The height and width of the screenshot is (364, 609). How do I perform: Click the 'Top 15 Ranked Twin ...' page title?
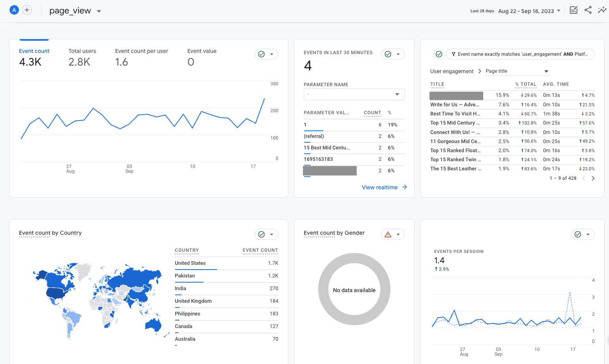tap(456, 160)
